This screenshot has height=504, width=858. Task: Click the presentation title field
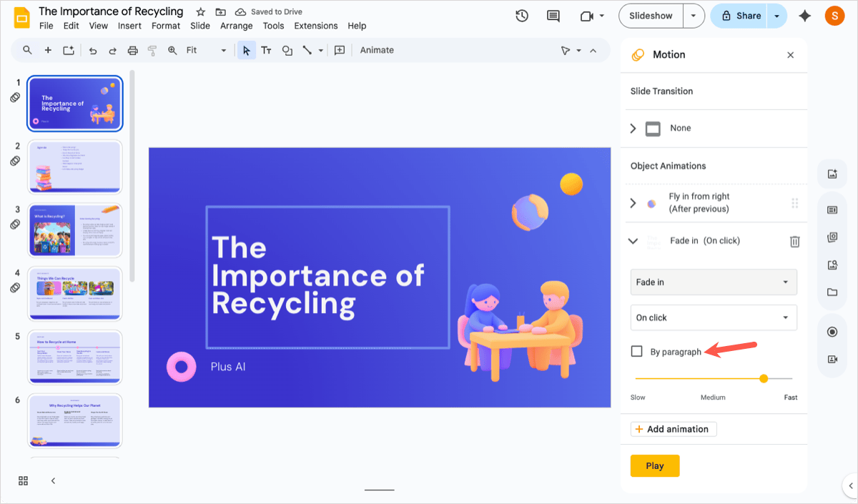pyautogui.click(x=111, y=11)
